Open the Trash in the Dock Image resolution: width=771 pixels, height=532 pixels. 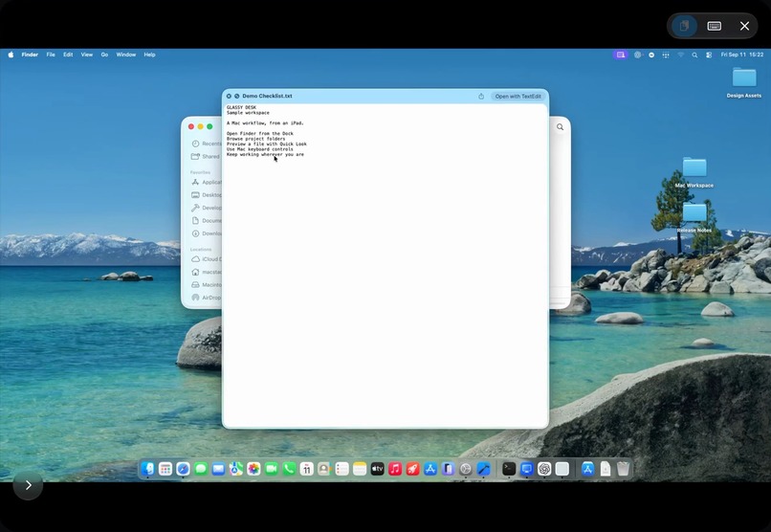[x=623, y=469]
